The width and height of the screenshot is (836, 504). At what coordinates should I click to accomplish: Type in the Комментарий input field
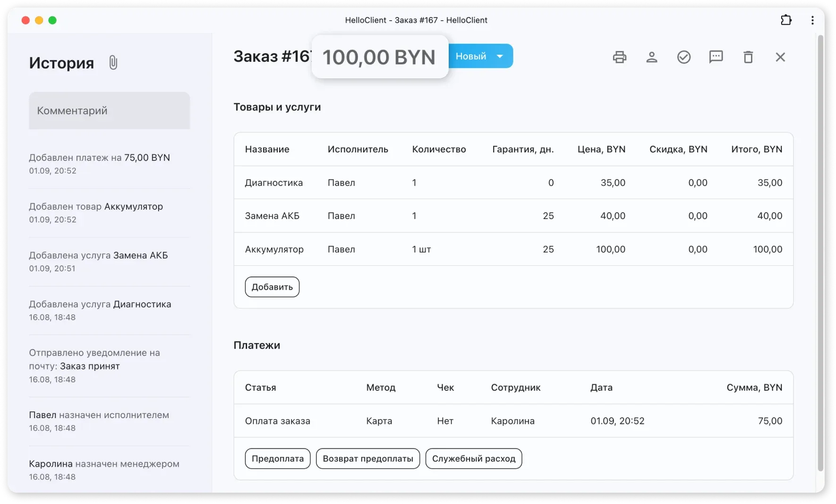[110, 111]
